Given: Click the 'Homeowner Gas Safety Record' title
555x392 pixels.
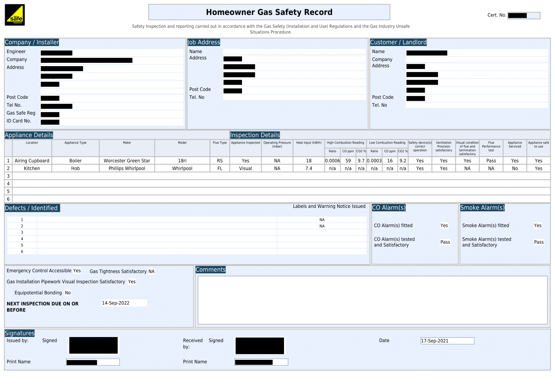Looking at the screenshot, I should pos(269,12).
